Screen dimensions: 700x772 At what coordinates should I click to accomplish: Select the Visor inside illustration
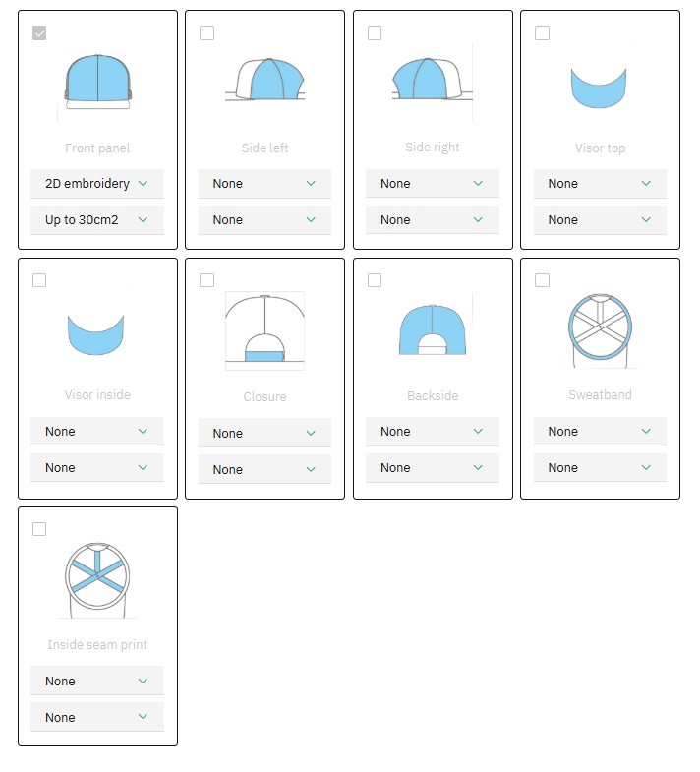[x=96, y=334]
